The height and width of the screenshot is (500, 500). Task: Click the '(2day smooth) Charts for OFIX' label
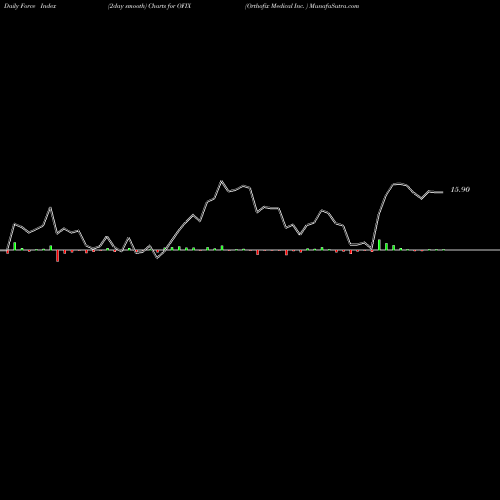point(149,6)
